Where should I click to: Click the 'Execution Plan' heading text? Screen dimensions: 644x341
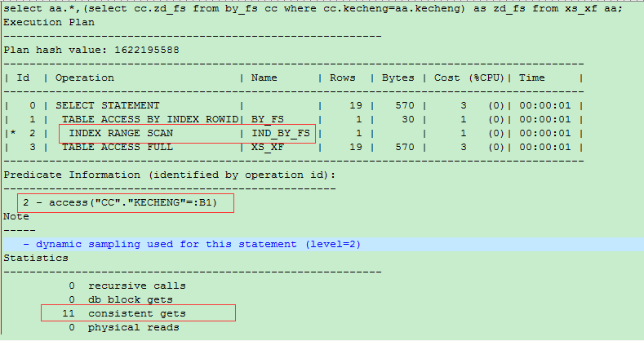tap(49, 22)
